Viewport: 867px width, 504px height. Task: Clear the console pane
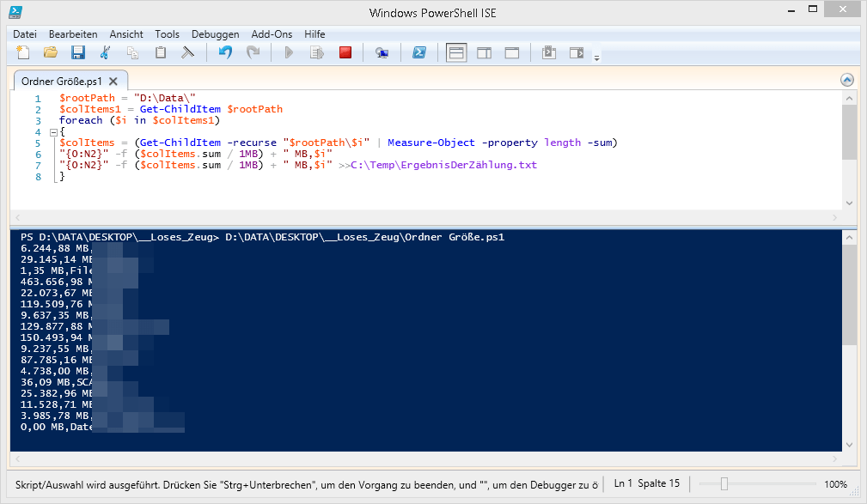coord(187,52)
